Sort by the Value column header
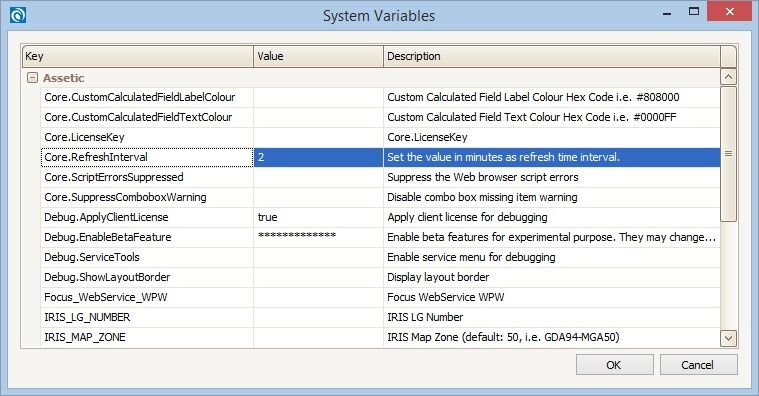Image resolution: width=759 pixels, height=396 pixels. (x=318, y=56)
